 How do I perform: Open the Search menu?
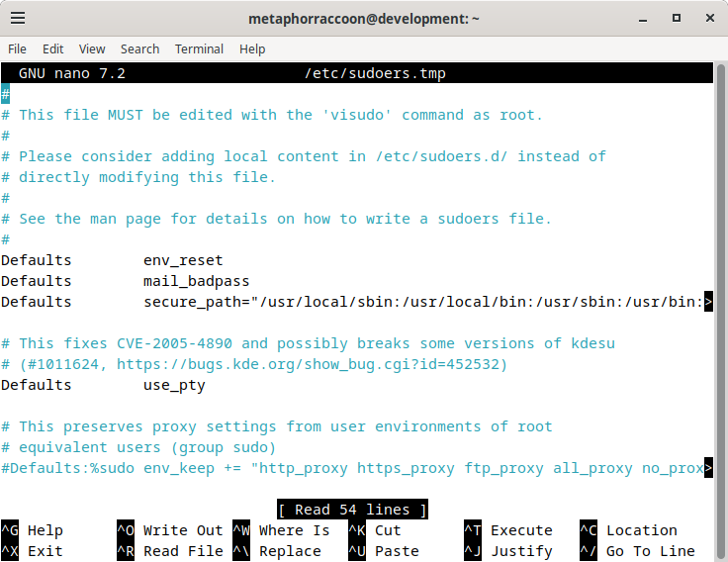click(139, 48)
